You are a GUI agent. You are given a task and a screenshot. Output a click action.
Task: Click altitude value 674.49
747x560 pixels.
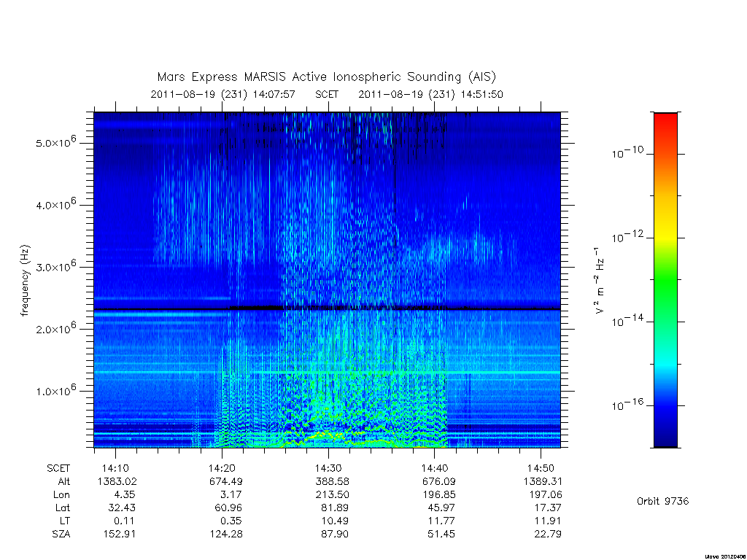(x=226, y=481)
